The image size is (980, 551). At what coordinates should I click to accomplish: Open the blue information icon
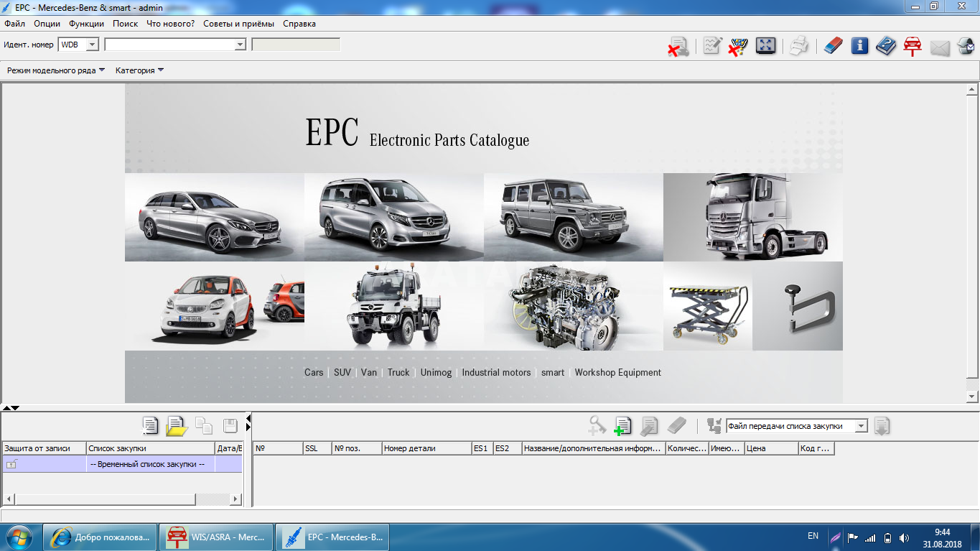pos(859,47)
